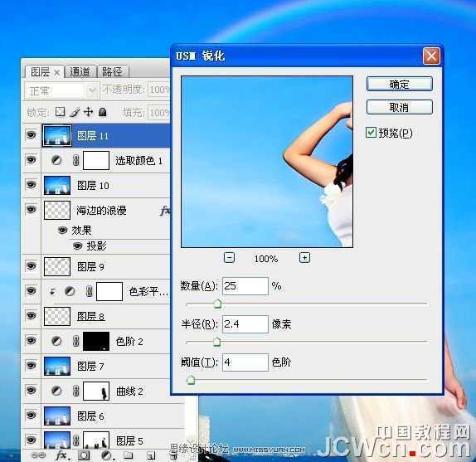
Task: Click the 取消 button
Action: (x=399, y=107)
